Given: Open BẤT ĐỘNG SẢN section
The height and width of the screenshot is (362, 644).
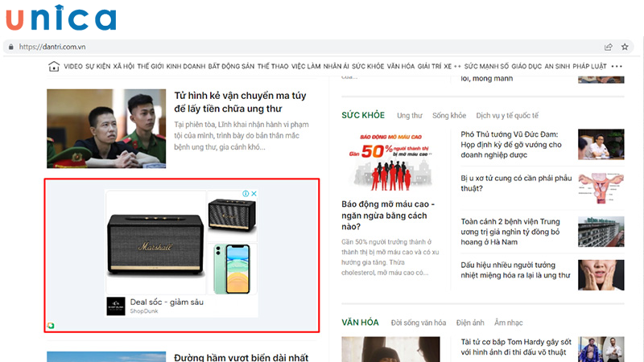Looking at the screenshot, I should click(x=231, y=66).
